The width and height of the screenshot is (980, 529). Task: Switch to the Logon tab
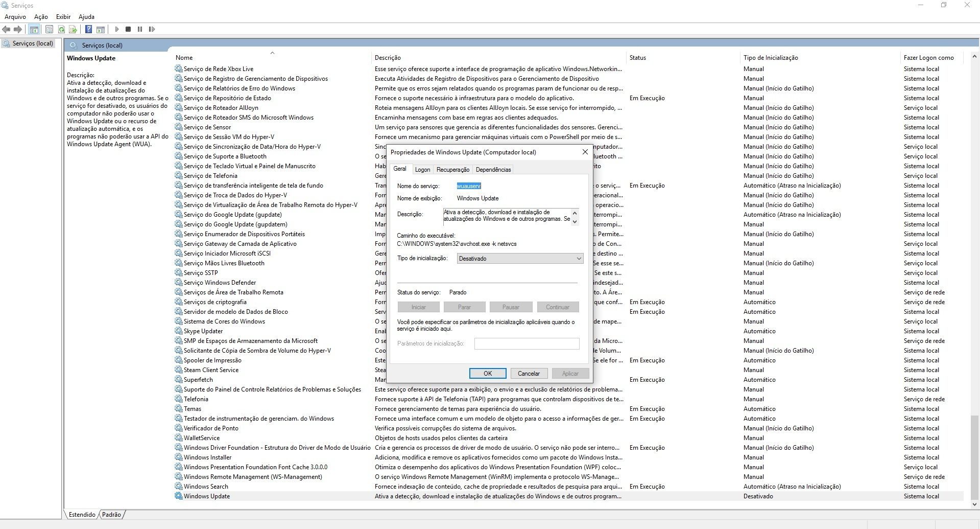pos(422,170)
